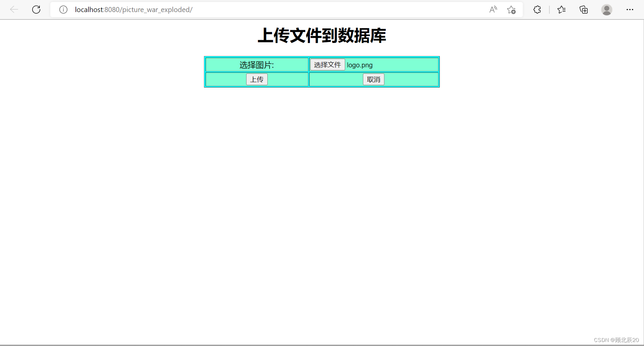Click the 选择图片: label
Image resolution: width=644 pixels, height=346 pixels.
pos(257,65)
